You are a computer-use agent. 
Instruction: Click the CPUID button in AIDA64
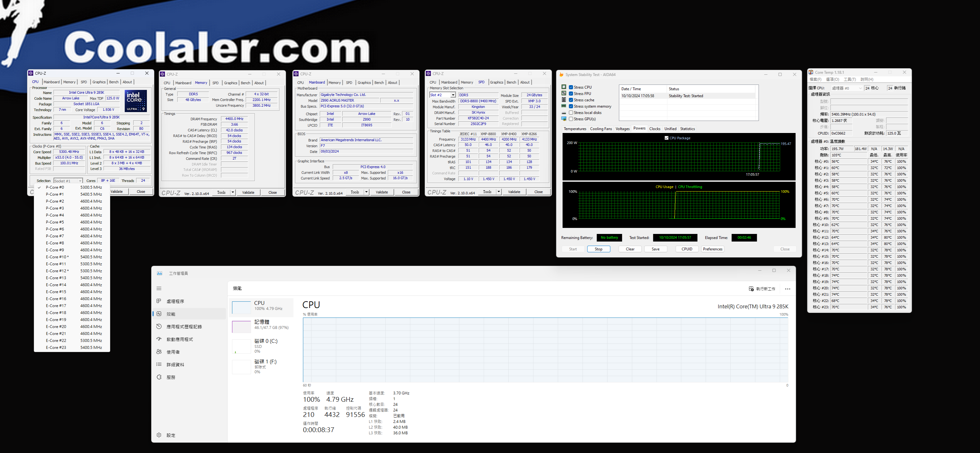(687, 249)
